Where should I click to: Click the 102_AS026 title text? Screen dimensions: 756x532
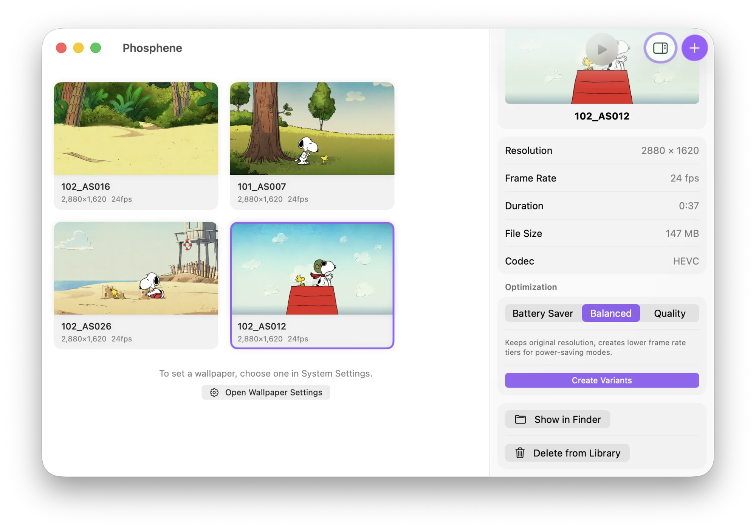[86, 326]
